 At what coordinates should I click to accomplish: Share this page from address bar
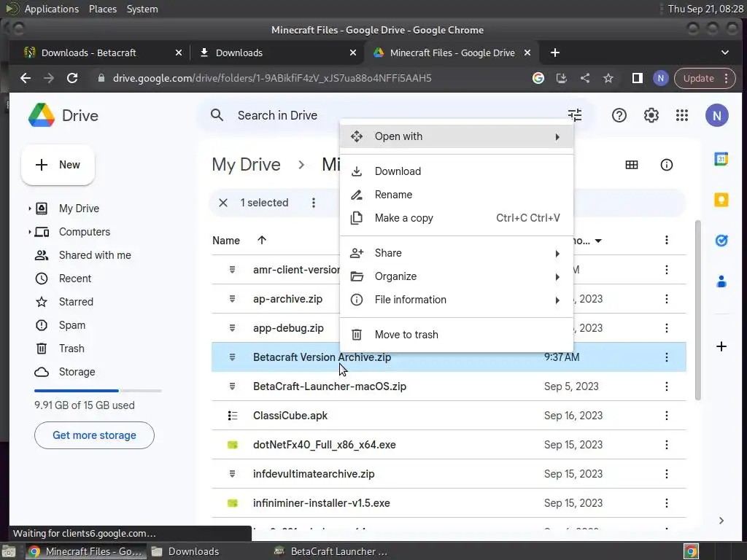click(584, 78)
